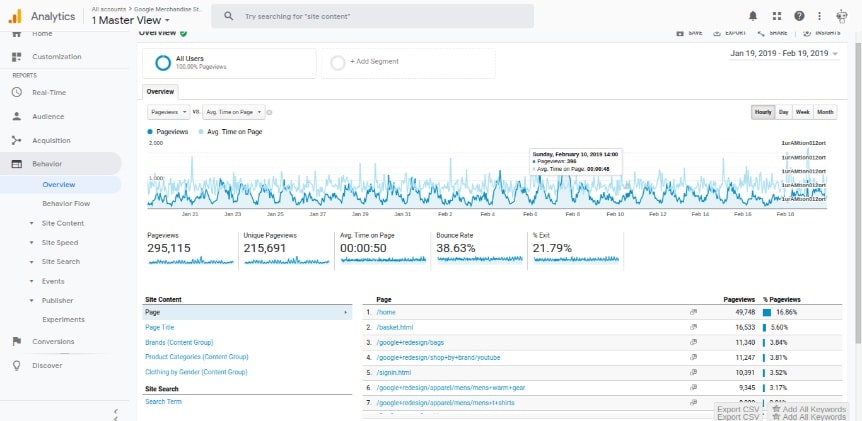This screenshot has width=862, height=421.
Task: Switch chart granularity to Day
Action: [x=783, y=112]
